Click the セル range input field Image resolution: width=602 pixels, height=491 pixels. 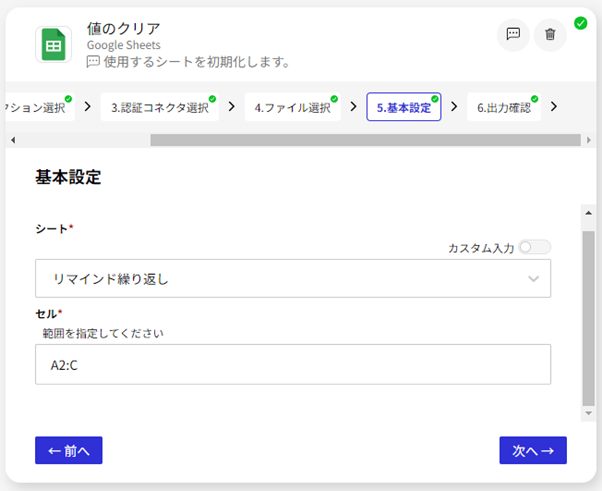click(292, 365)
